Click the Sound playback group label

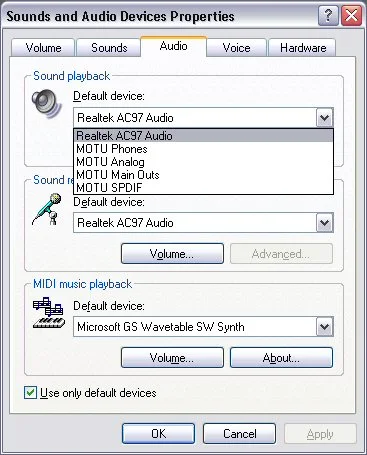tap(71, 76)
